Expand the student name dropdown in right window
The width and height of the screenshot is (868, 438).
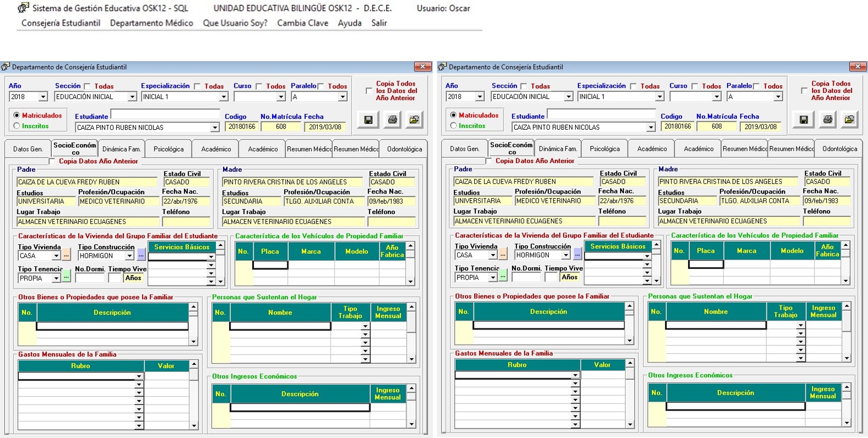coord(651,128)
